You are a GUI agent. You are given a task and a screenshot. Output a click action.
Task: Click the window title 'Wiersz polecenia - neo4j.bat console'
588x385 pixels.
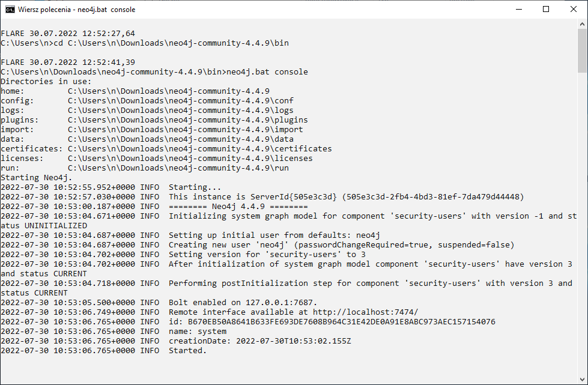click(x=76, y=10)
